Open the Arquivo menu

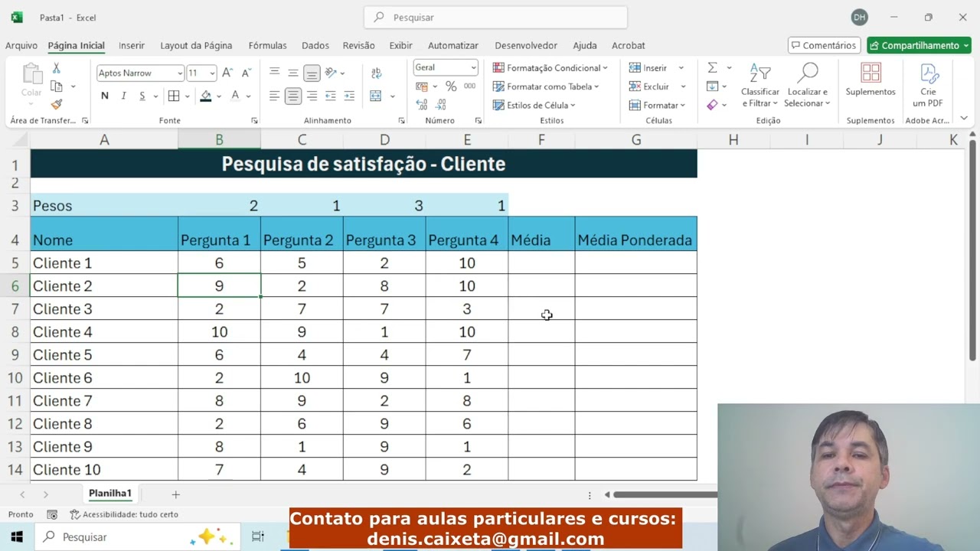(21, 45)
